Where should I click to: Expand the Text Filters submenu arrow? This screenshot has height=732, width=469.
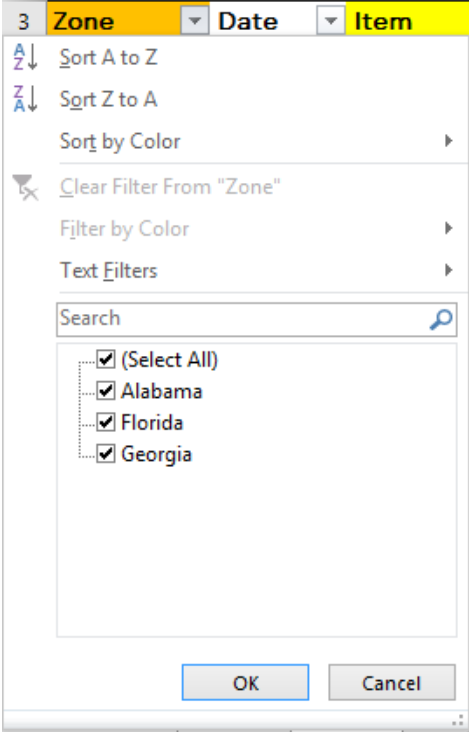tap(448, 270)
